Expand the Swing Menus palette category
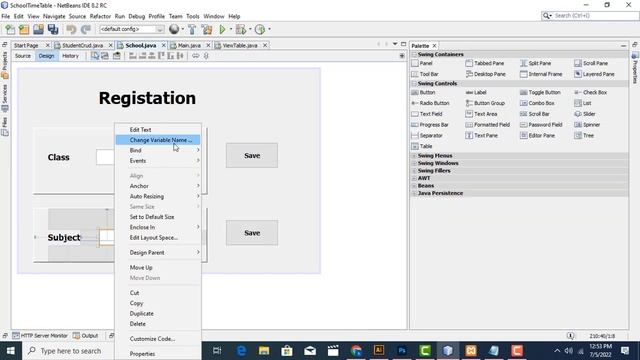This screenshot has width=640, height=360. click(414, 156)
